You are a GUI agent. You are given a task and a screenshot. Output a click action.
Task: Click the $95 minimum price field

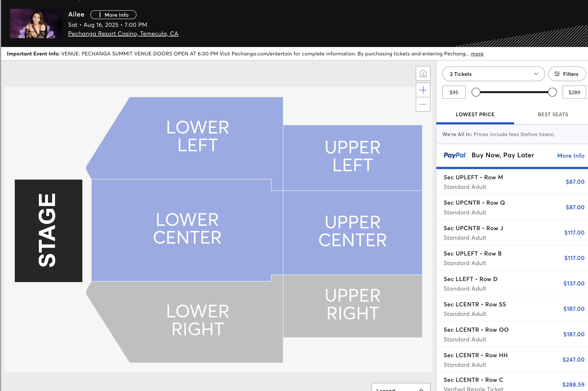(454, 92)
